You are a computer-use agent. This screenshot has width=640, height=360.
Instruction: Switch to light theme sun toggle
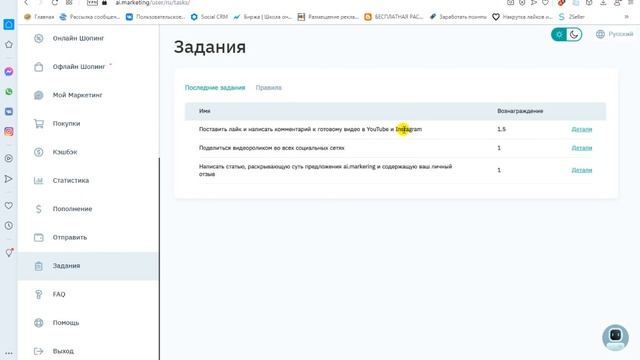coord(559,35)
